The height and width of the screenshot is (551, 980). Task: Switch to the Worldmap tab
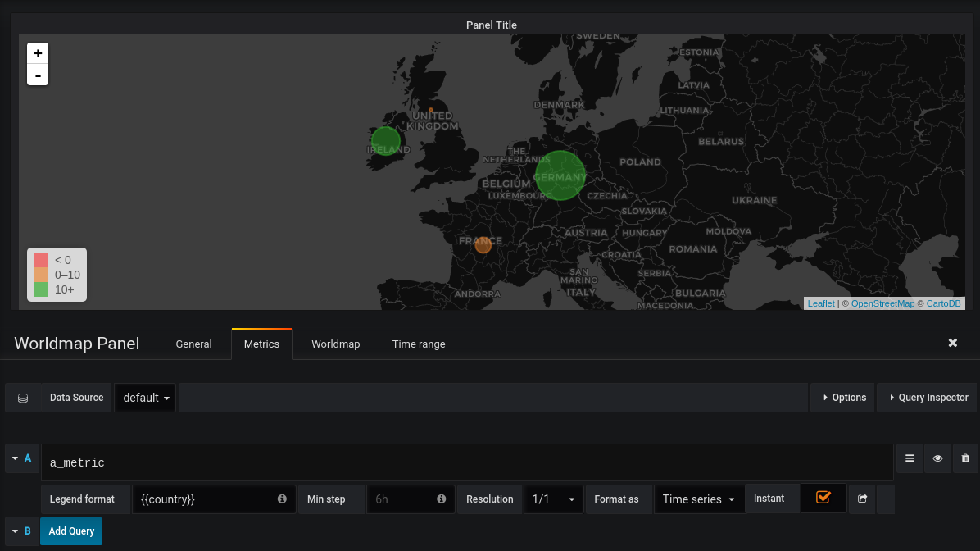coord(336,344)
